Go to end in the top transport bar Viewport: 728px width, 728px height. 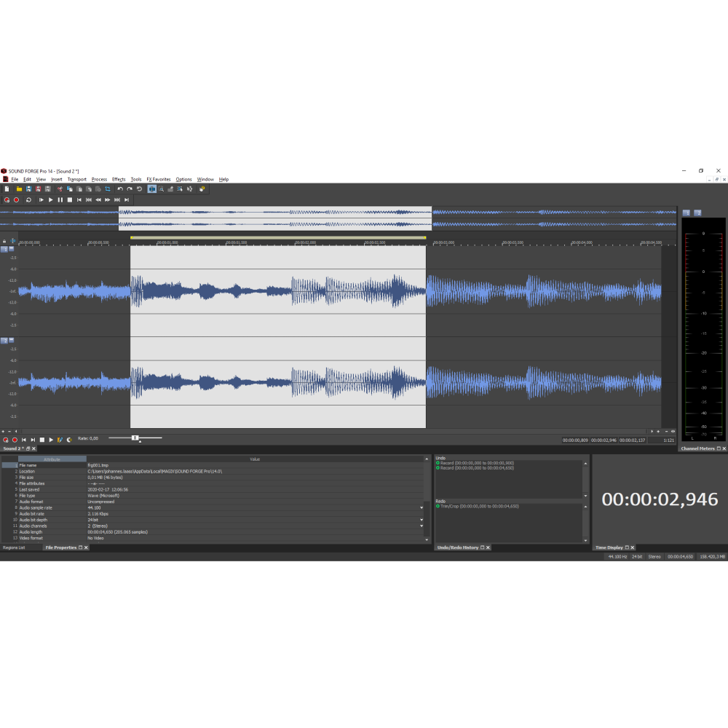(126, 199)
